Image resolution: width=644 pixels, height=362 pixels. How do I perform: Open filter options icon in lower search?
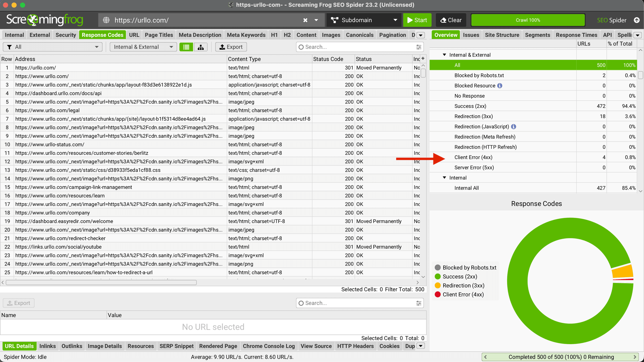click(419, 303)
